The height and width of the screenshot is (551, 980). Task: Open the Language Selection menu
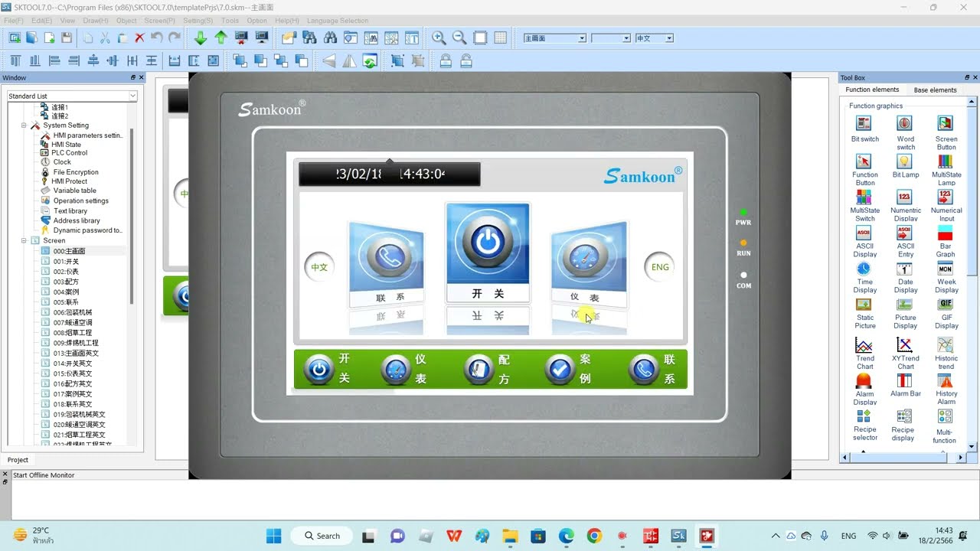tap(338, 21)
